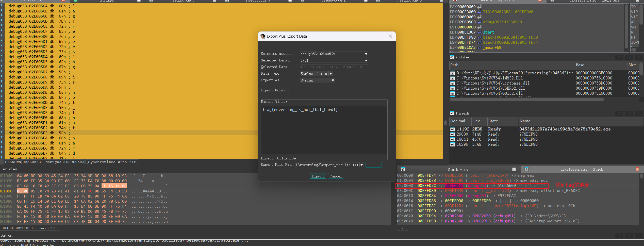Expand the Export As combo box
The image size is (644, 246).
click(333, 80)
